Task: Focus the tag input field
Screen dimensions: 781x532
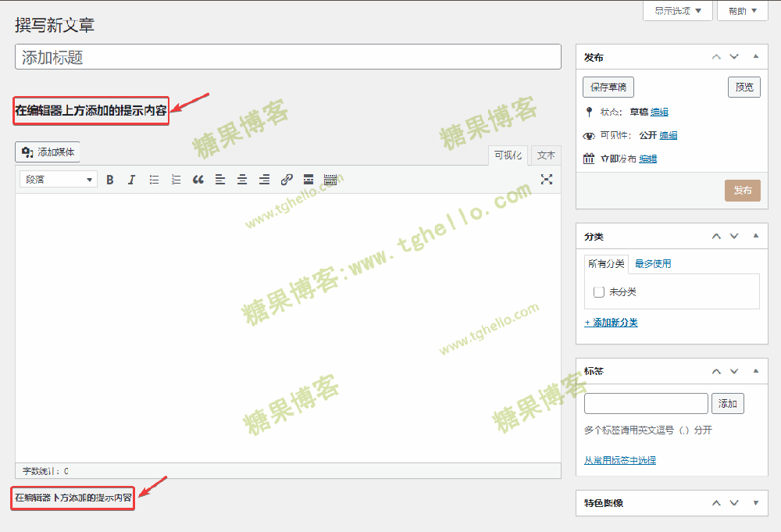Action: [x=646, y=403]
